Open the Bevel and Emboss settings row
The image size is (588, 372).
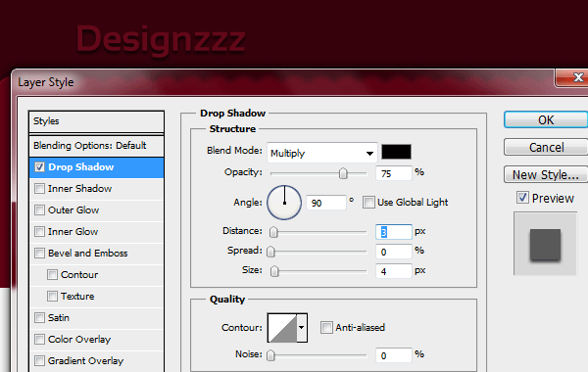tap(96, 254)
